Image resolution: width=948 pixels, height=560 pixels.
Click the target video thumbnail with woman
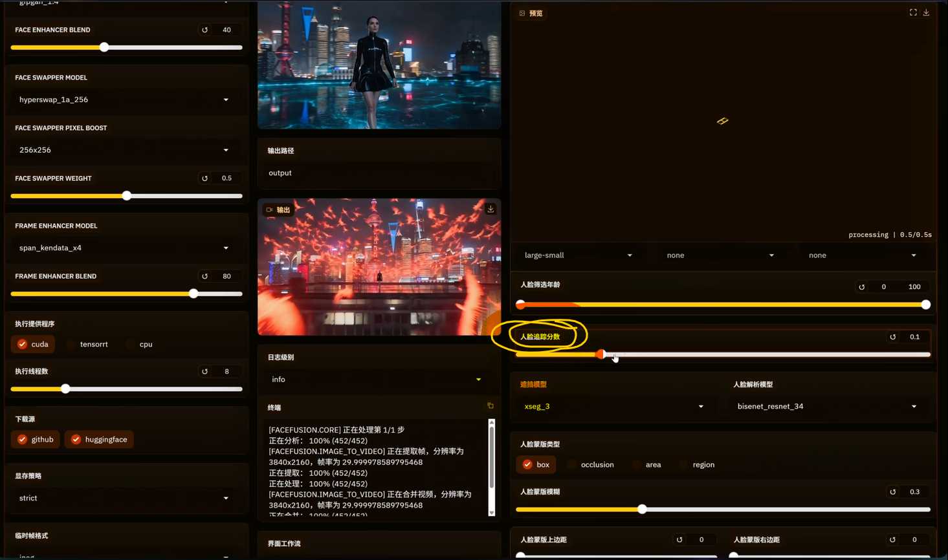coord(379,65)
